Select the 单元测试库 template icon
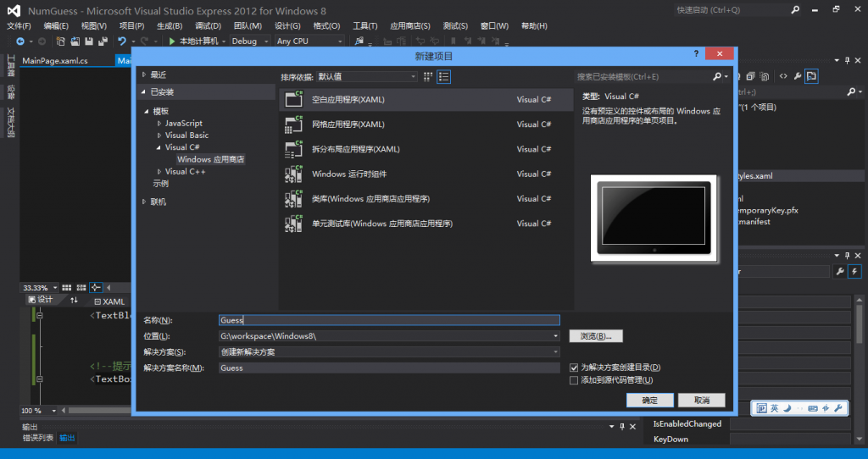This screenshot has width=868, height=459. point(294,224)
